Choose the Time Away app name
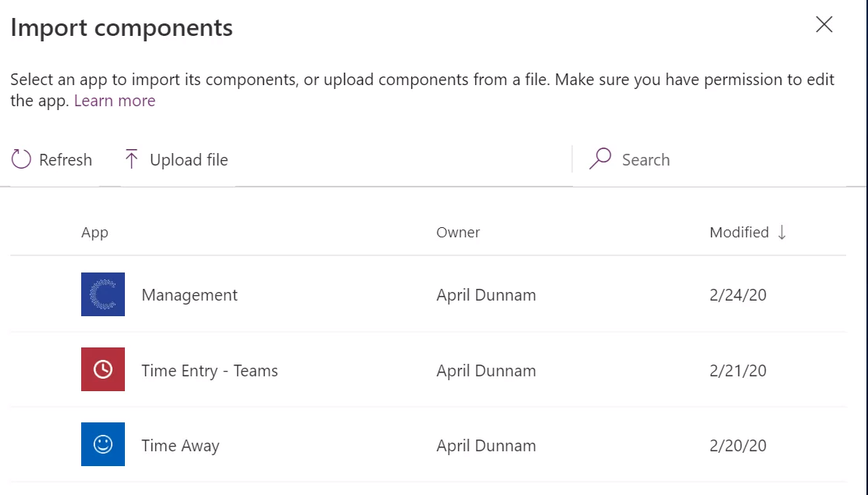The height and width of the screenshot is (495, 868). [180, 446]
